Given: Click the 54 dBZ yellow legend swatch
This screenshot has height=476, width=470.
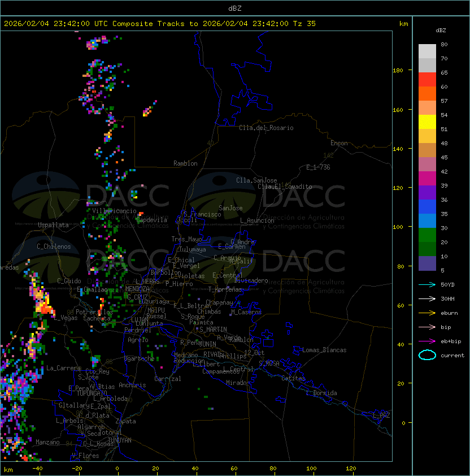Looking at the screenshot, I should click(427, 122).
